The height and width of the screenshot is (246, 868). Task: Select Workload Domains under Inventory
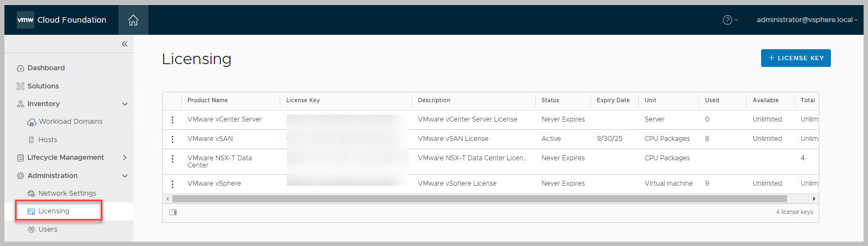pos(70,122)
